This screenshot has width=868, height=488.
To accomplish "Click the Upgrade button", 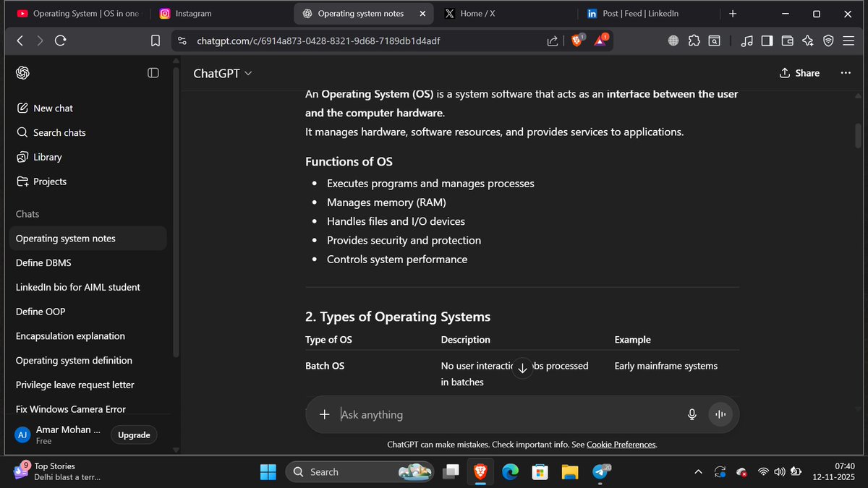I will click(133, 435).
